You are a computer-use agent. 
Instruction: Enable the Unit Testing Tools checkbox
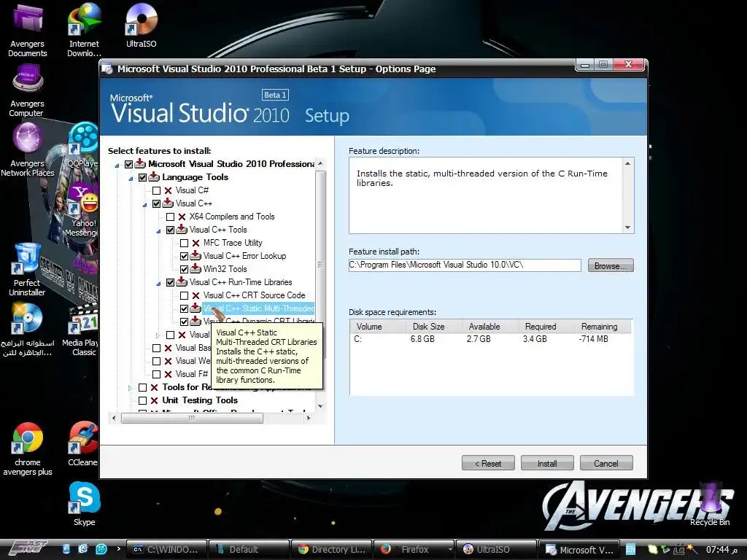coord(142,400)
